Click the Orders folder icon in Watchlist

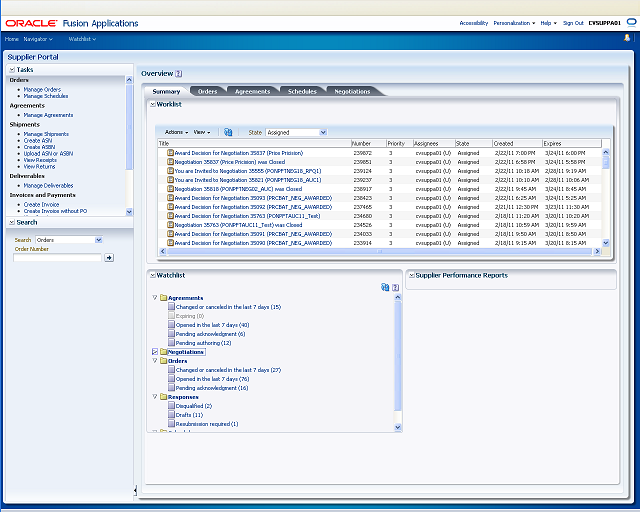pos(164,361)
